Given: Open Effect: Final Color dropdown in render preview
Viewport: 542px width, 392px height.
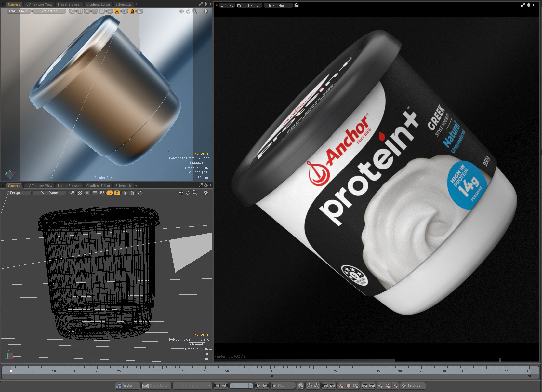Looking at the screenshot, I should coord(249,6).
